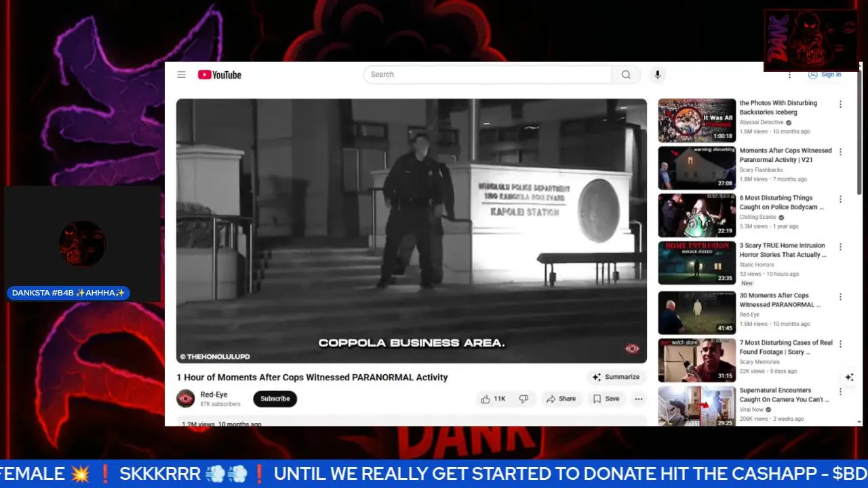
Task: Click the Summarize button
Action: click(x=616, y=377)
